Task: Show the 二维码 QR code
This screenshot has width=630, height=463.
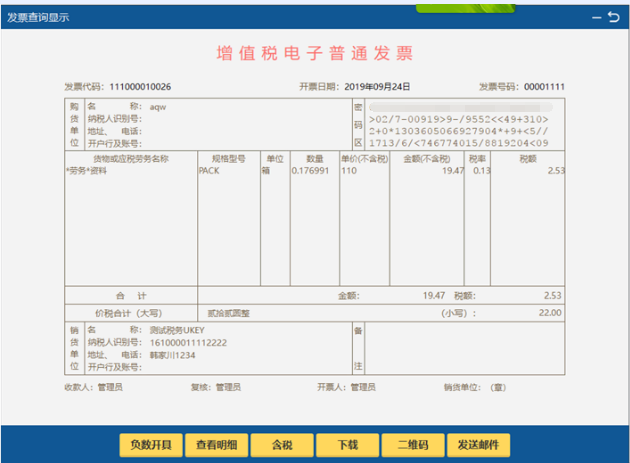Action: pyautogui.click(x=413, y=445)
